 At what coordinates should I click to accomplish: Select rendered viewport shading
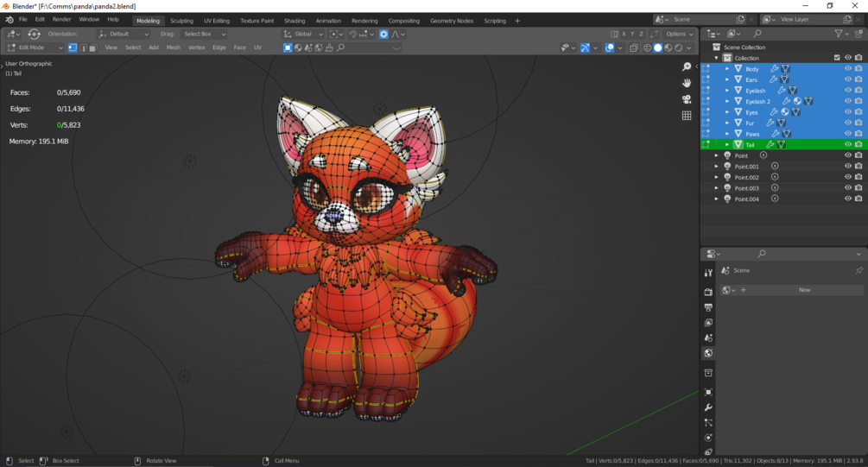[x=679, y=47]
